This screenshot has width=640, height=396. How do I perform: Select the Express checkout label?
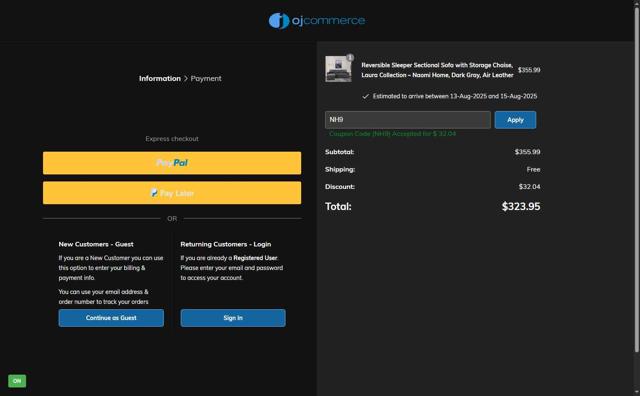[172, 139]
